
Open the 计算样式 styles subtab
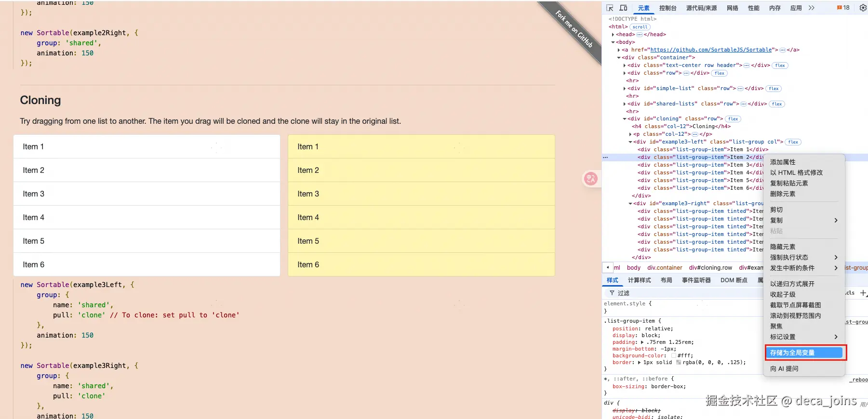[x=639, y=280]
